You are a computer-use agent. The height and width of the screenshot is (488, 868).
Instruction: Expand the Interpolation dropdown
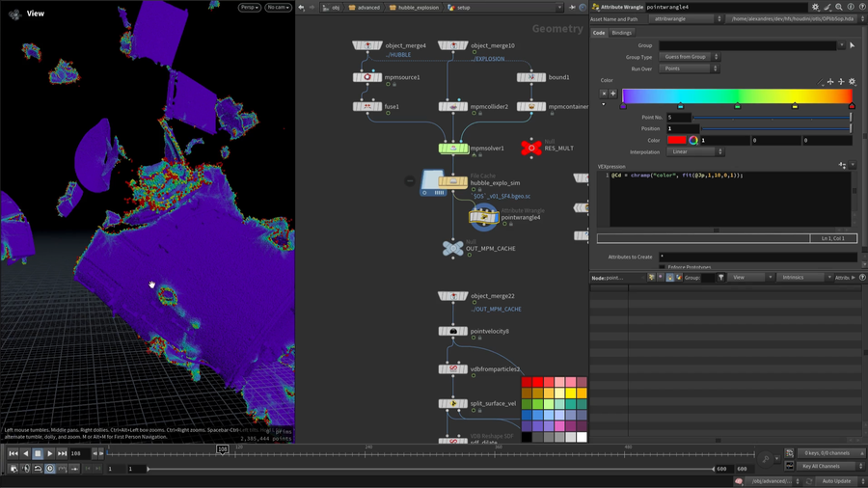(x=695, y=151)
